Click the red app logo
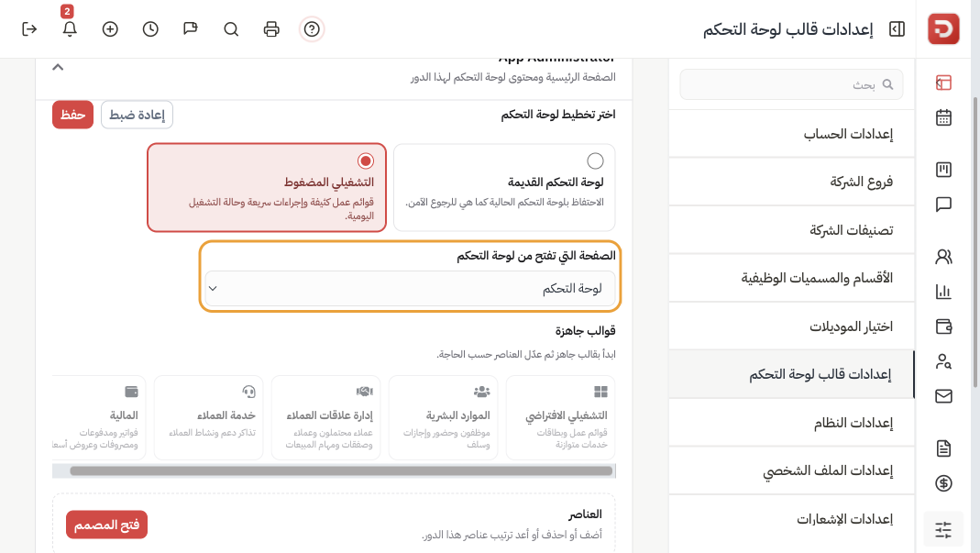Image resolution: width=980 pixels, height=553 pixels. tap(943, 28)
